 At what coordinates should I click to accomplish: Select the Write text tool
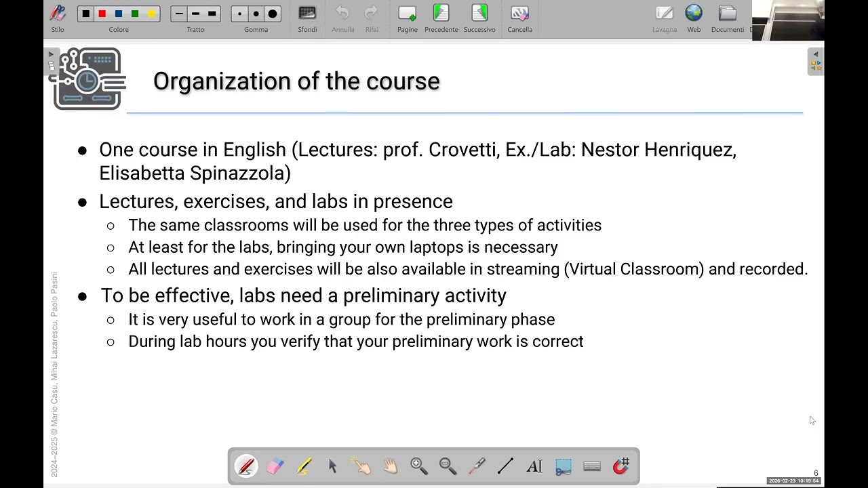pos(534,466)
